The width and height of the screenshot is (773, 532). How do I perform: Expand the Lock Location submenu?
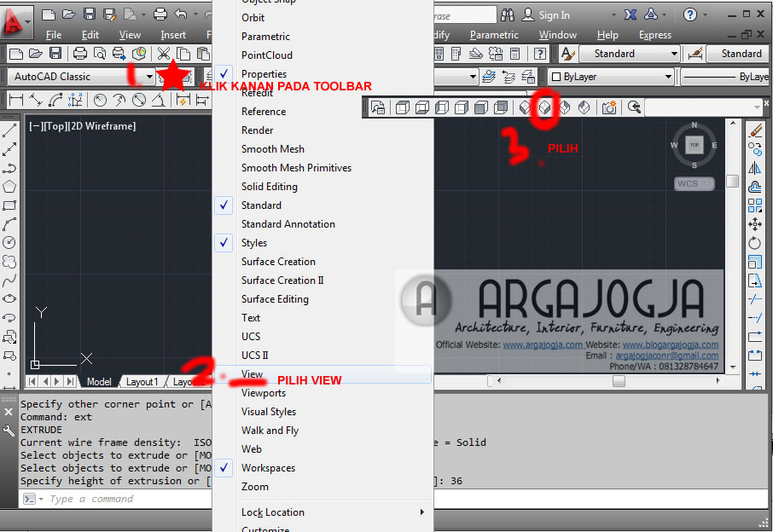(323, 512)
